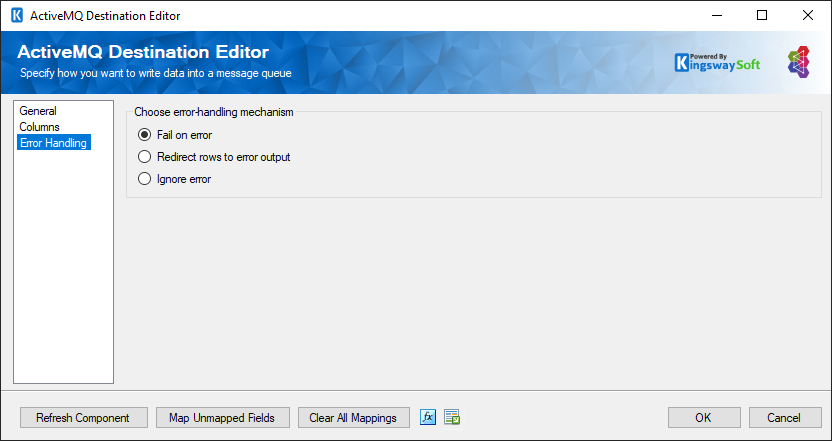The height and width of the screenshot is (441, 832).
Task: Maximize the editor window
Action: (762, 15)
